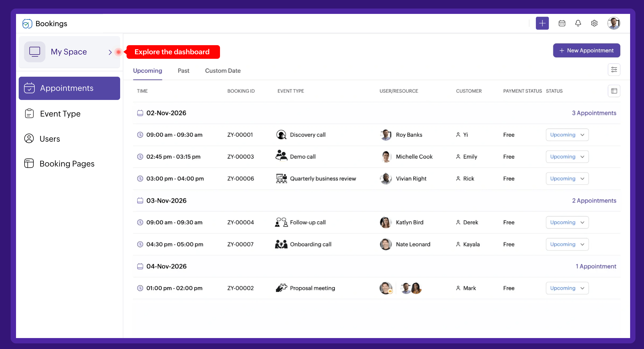644x349 pixels.
Task: Open status dropdown for Proposal meeting
Action: (x=567, y=288)
